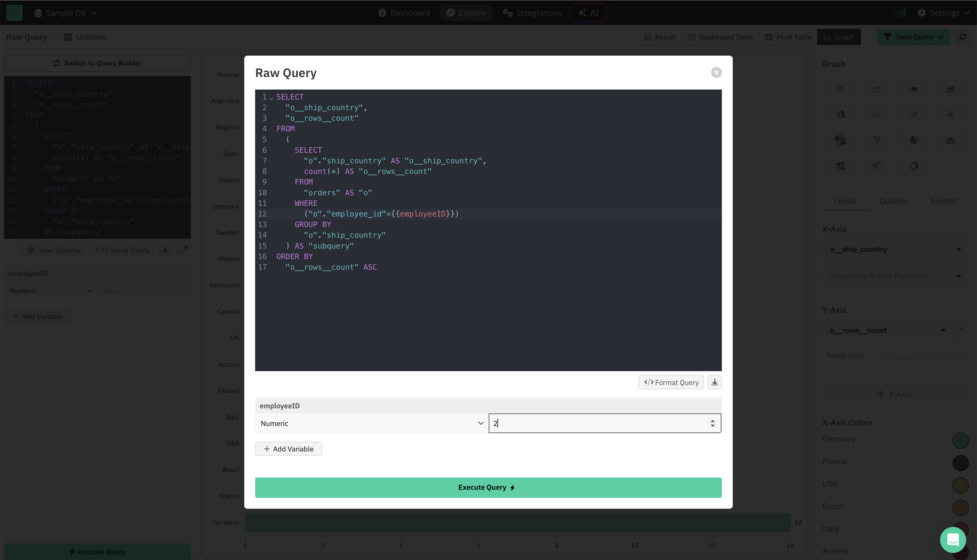
Task: Select the globe map chart type
Action: (914, 140)
